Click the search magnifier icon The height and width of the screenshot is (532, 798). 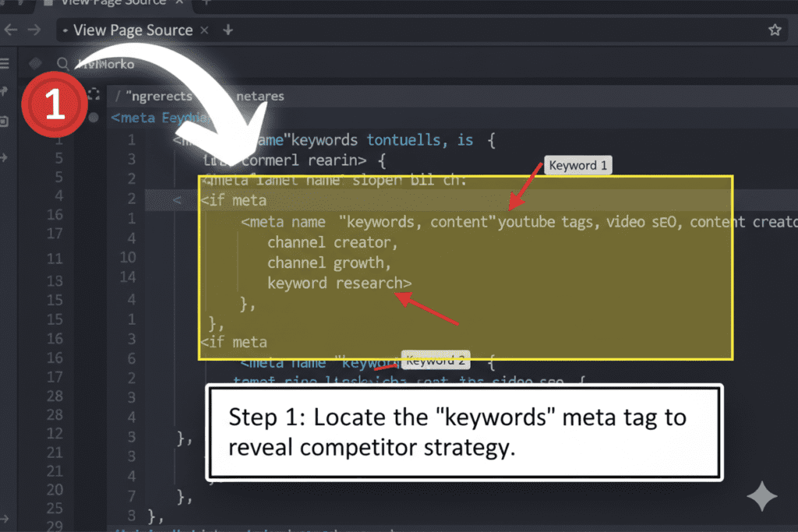click(x=62, y=63)
